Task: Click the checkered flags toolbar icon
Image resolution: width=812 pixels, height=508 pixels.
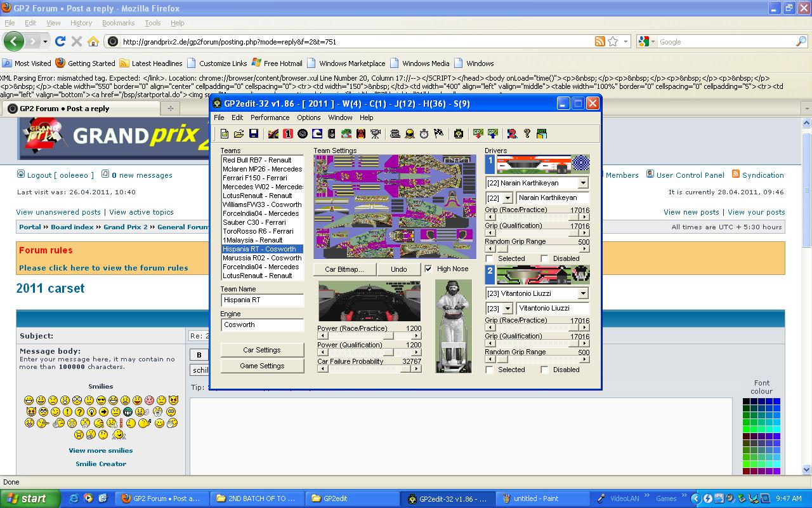Action: pyautogui.click(x=438, y=133)
